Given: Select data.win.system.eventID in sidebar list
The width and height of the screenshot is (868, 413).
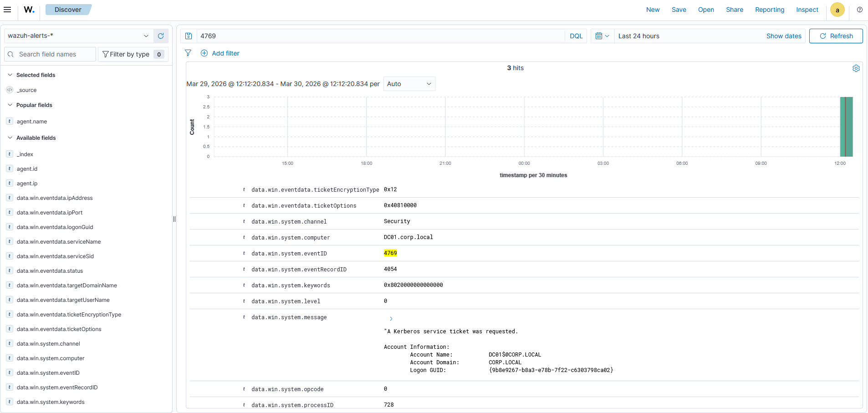Looking at the screenshot, I should [x=48, y=373].
